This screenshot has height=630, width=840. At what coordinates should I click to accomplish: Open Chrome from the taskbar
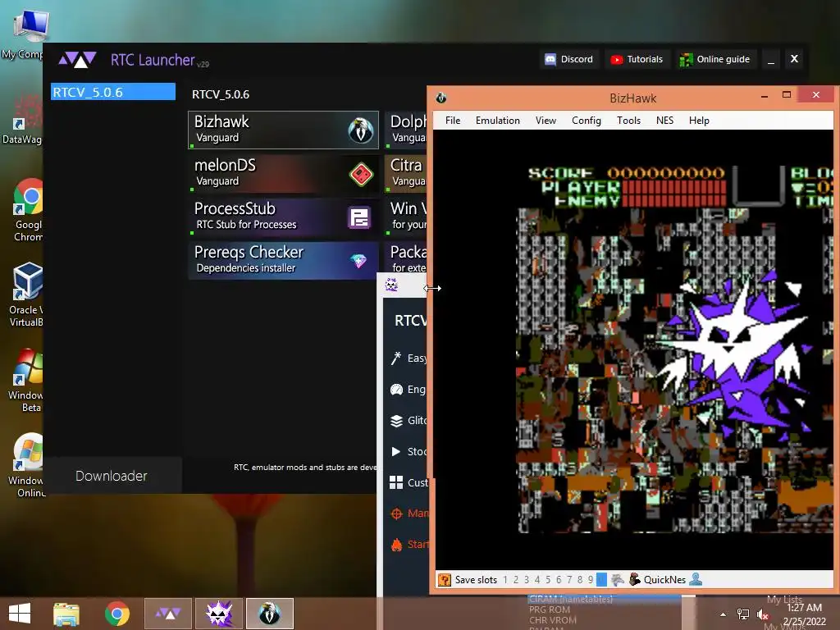(116, 614)
